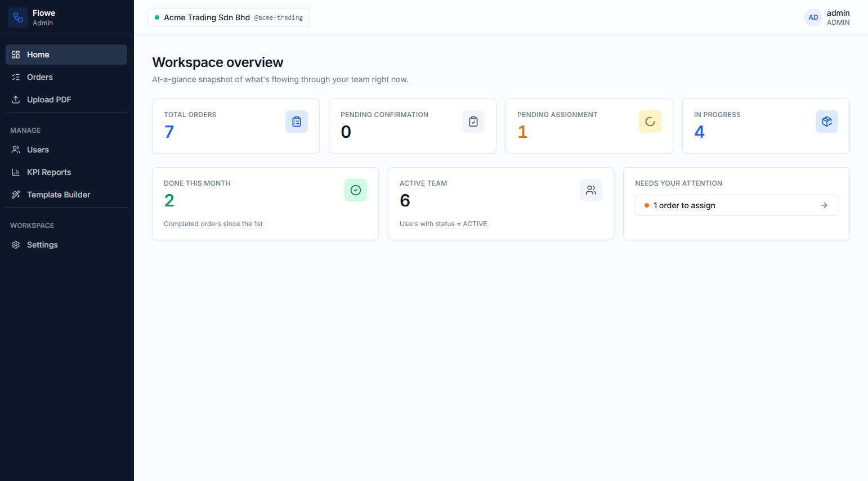
Task: Click the Workspace overview heading
Action: pyautogui.click(x=218, y=62)
